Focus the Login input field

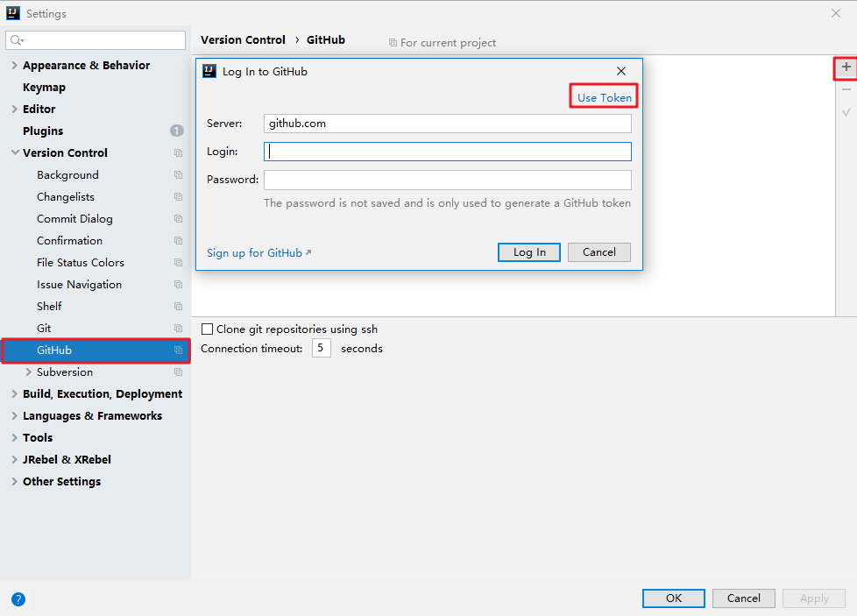[448, 152]
